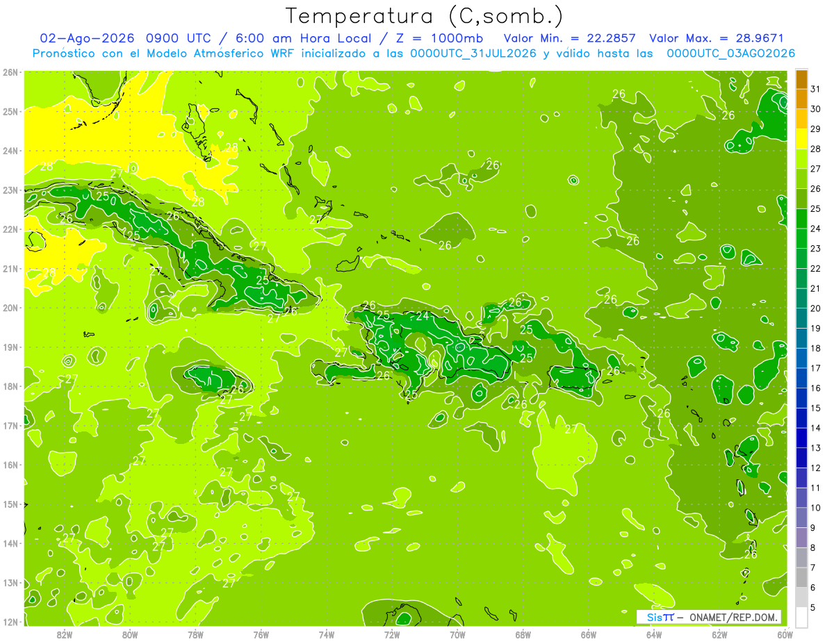
Task: Select the 16–17 blue color bar swatch
Action: [x=801, y=377]
